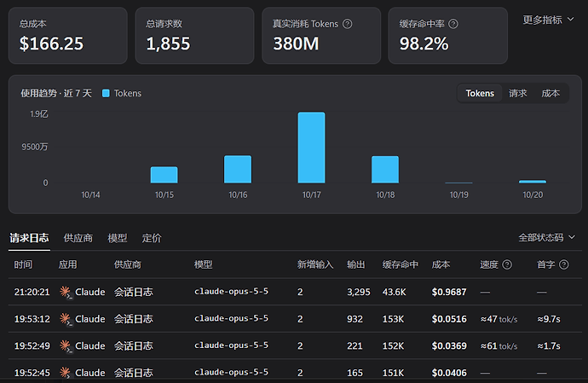Click 会话日志 in the 21:20:21 row

pos(134,292)
